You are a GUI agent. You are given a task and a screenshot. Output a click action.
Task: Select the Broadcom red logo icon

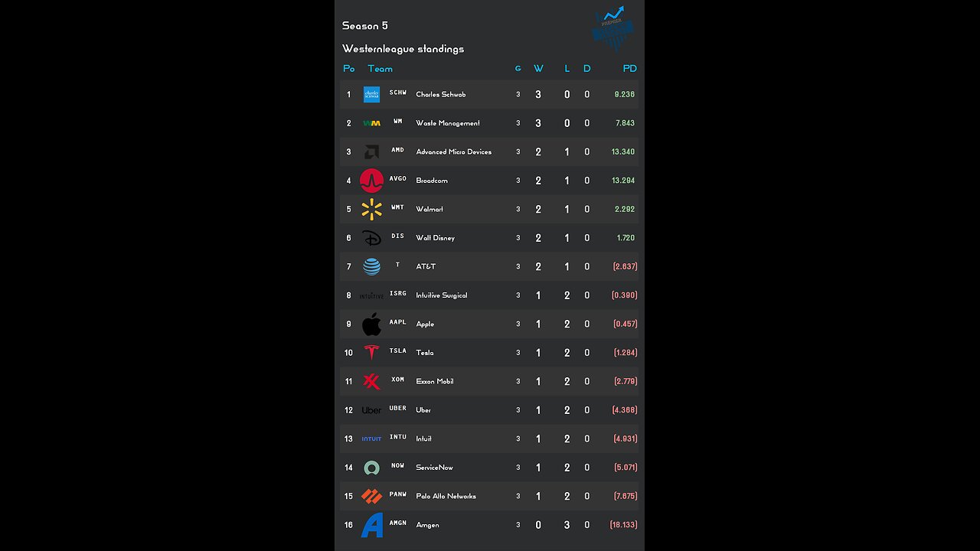371,181
